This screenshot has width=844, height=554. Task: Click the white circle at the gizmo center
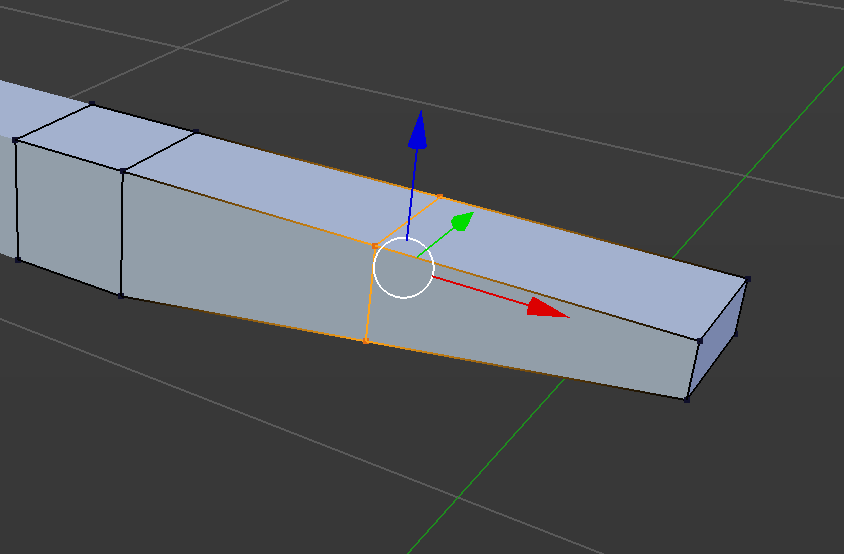point(404,267)
